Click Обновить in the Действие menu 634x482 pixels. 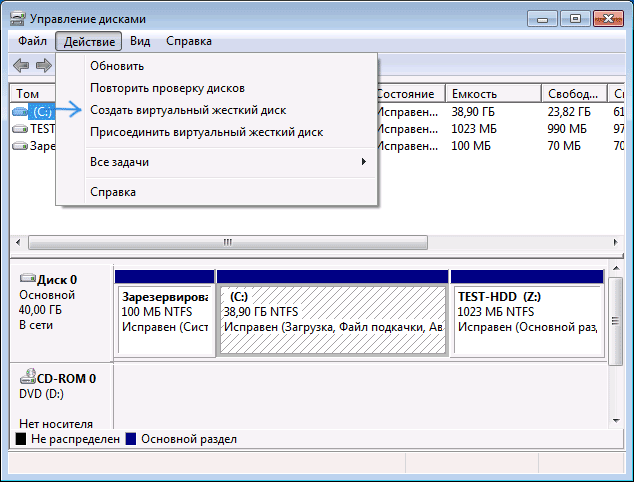coord(117,66)
